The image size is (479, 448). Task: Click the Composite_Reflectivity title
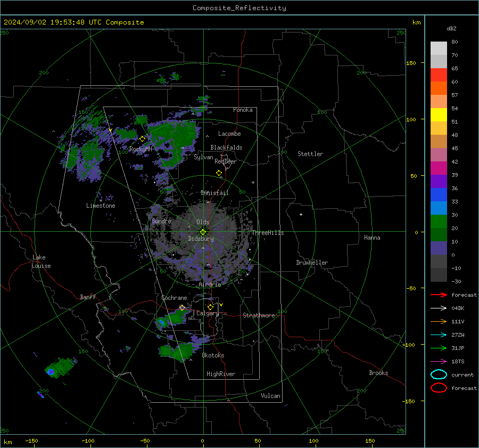[240, 8]
